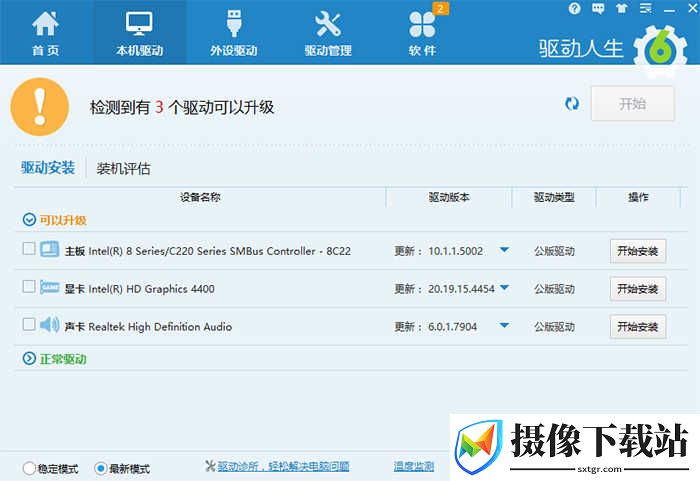The height and width of the screenshot is (481, 700).
Task: Click 公版驱动 in the Graphics row
Action: tap(554, 289)
